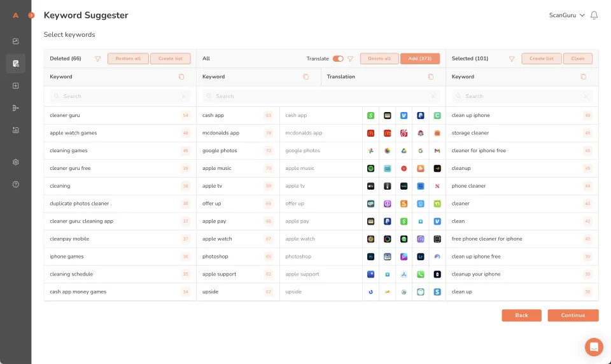Open the settings gear in sidebar

pyautogui.click(x=15, y=162)
